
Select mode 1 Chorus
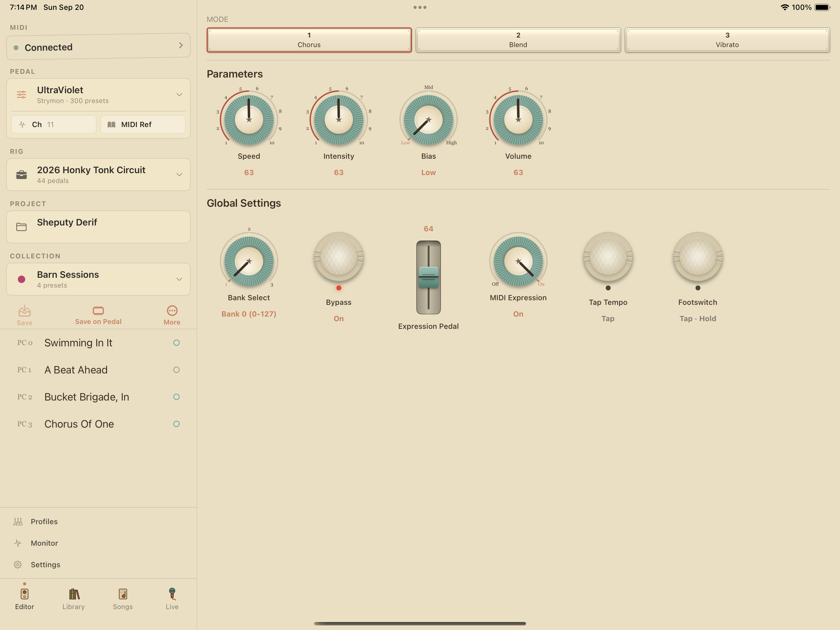click(309, 40)
